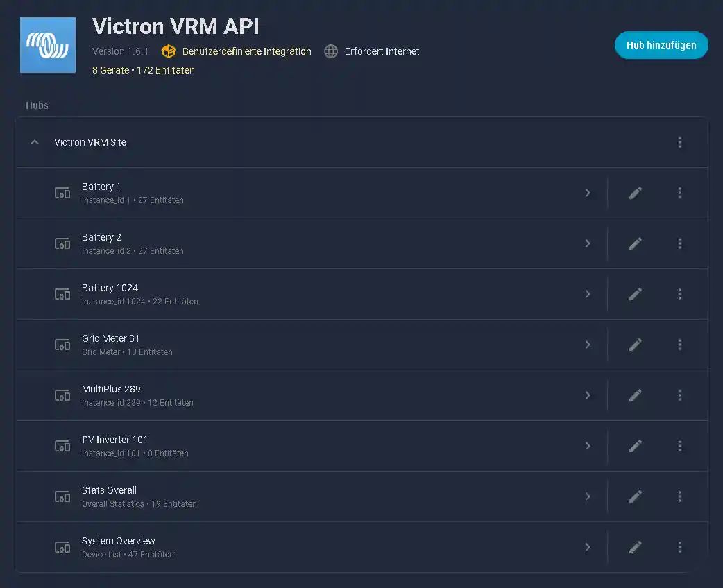Click the globe icon by Erfordert Internet
This screenshot has width=723, height=588.
coord(330,51)
